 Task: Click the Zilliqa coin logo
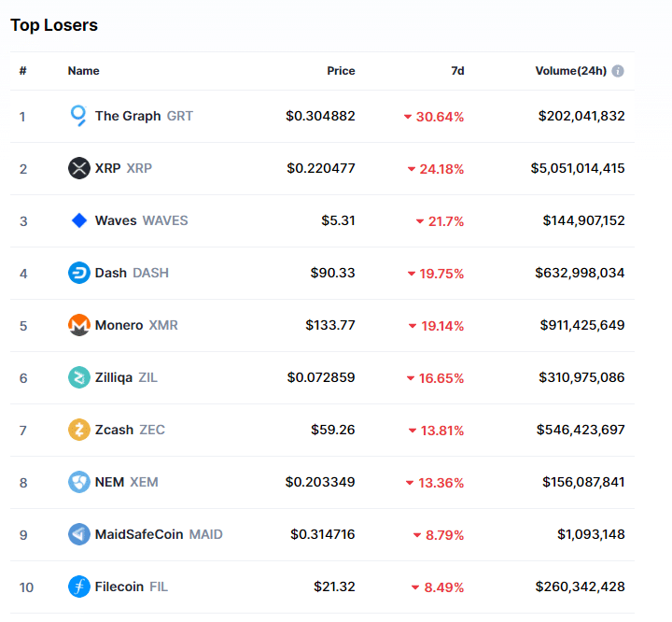pos(79,377)
